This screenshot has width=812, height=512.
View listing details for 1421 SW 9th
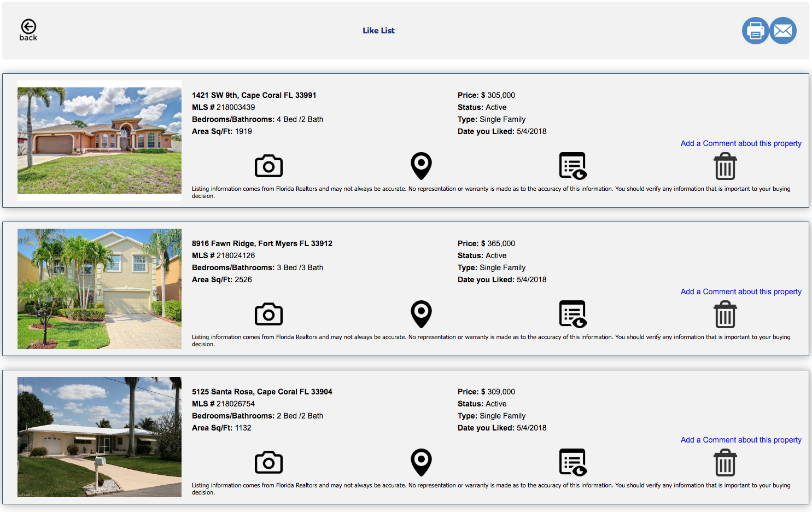point(573,166)
